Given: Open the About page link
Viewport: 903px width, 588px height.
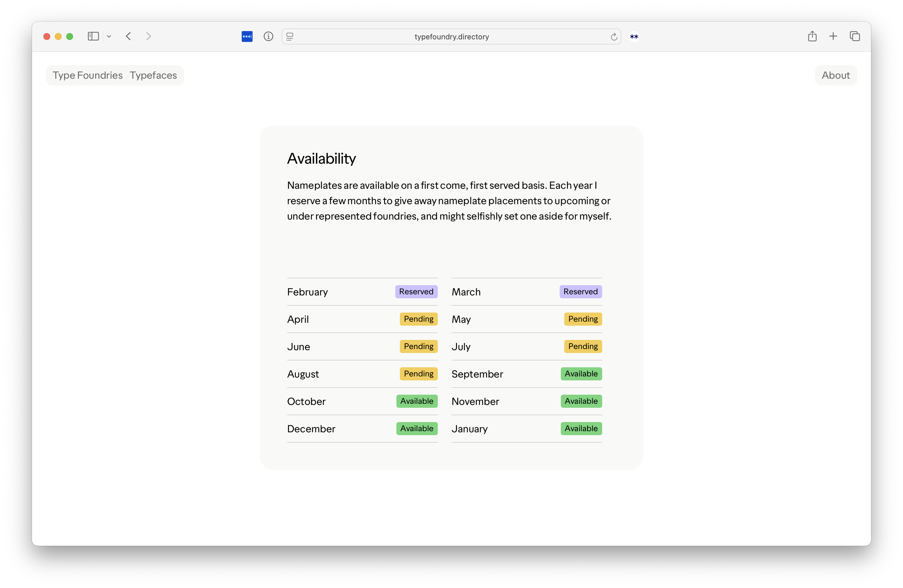Looking at the screenshot, I should pyautogui.click(x=835, y=76).
